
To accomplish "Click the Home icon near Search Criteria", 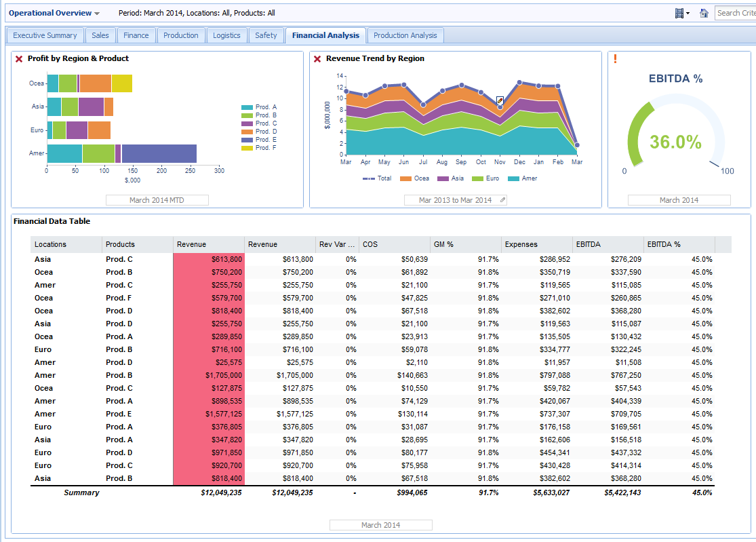I will point(704,13).
